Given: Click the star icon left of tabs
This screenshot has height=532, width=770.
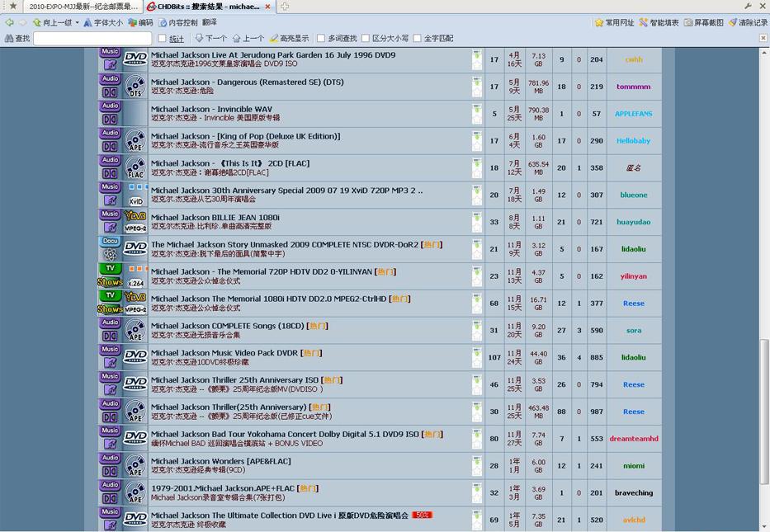Looking at the screenshot, I should click(x=13, y=7).
